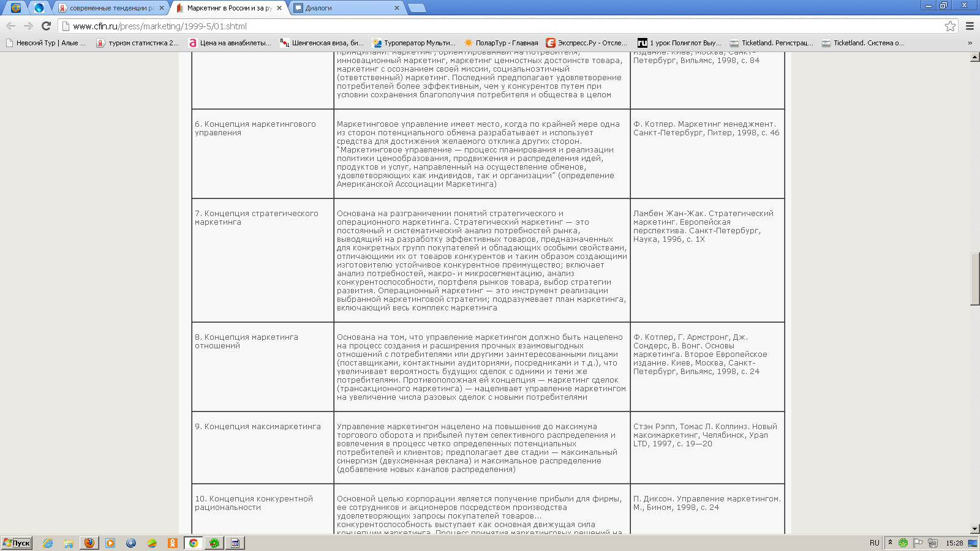Screen dimensions: 980x551
Task: Open the Chrome menu button
Action: tap(970, 26)
